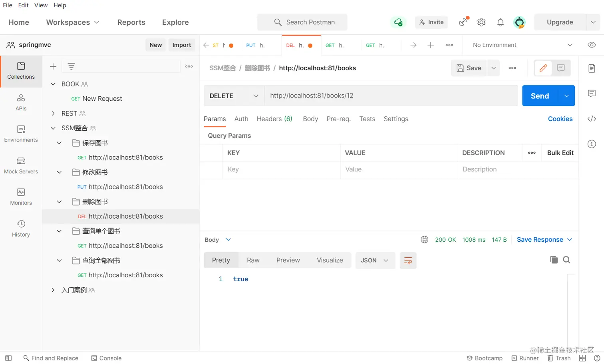Image resolution: width=604 pixels, height=364 pixels.
Task: Copy the response body with the copy icon
Action: 554,260
